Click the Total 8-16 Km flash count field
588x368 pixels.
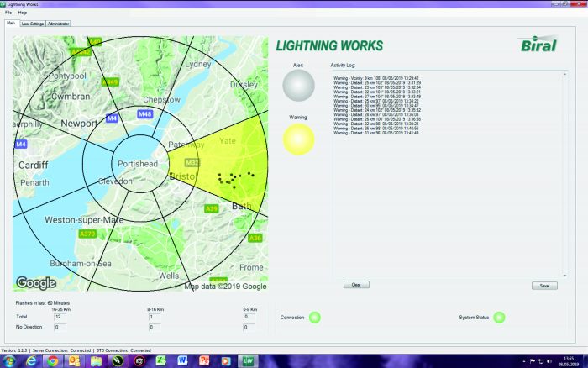[x=155, y=317]
